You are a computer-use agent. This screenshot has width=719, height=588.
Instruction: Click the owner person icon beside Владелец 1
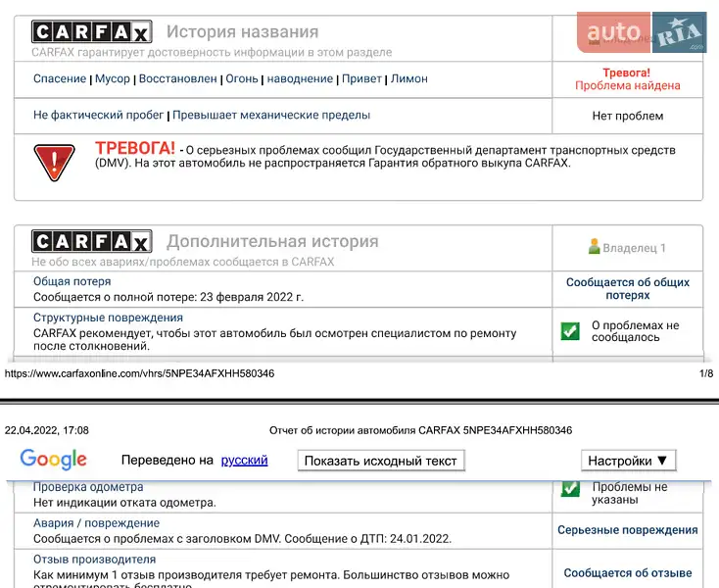point(594,247)
